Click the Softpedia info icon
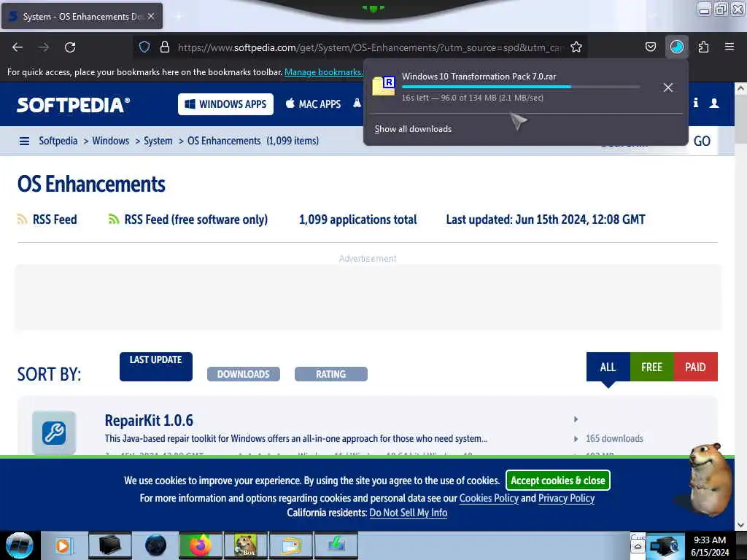The height and width of the screenshot is (560, 747). [695, 103]
